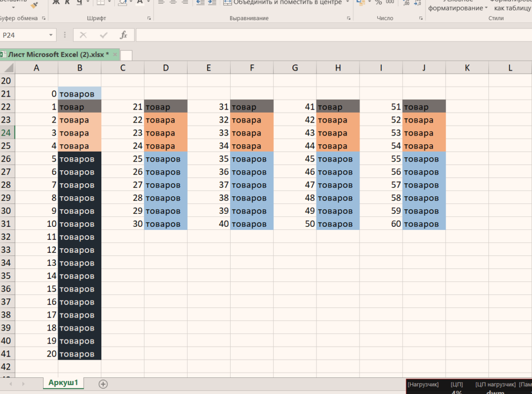532x394 pixels.
Task: Apply the percent style icon
Action: [x=378, y=3]
